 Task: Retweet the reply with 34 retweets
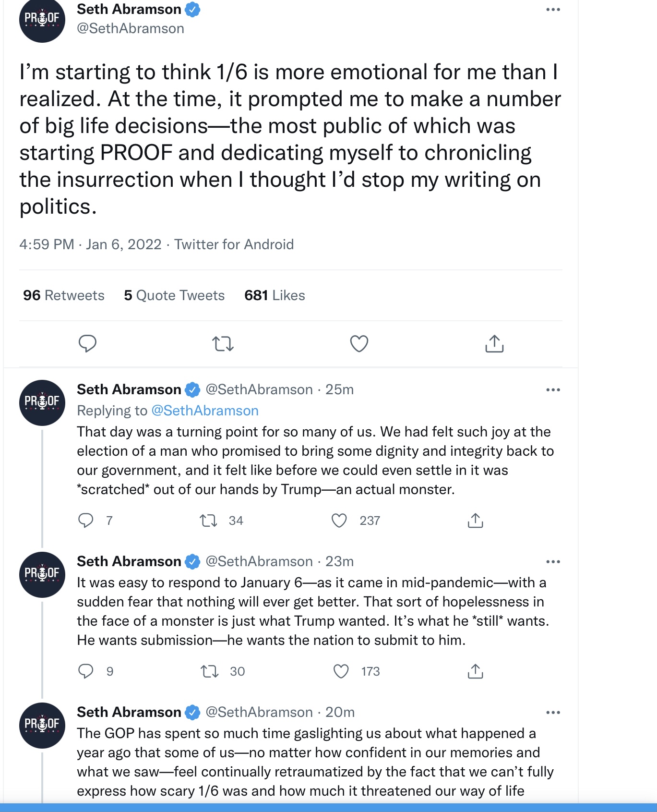tap(208, 521)
